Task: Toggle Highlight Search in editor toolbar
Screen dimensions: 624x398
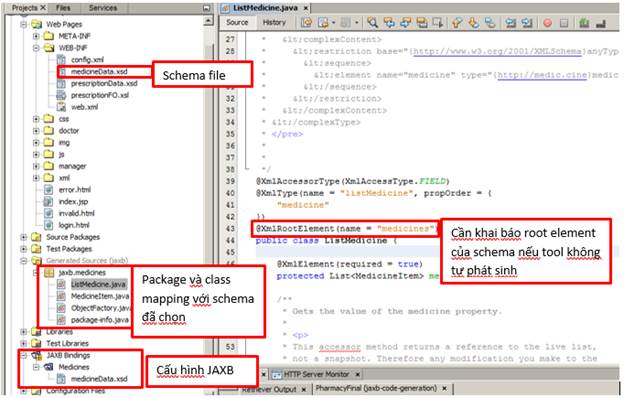Action: click(422, 23)
